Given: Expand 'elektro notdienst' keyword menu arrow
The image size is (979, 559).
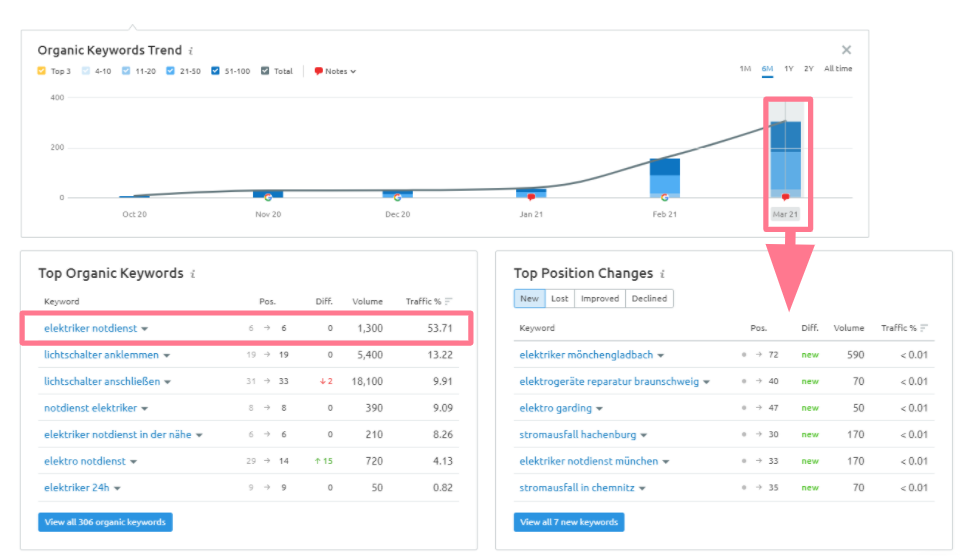Looking at the screenshot, I should [x=134, y=462].
